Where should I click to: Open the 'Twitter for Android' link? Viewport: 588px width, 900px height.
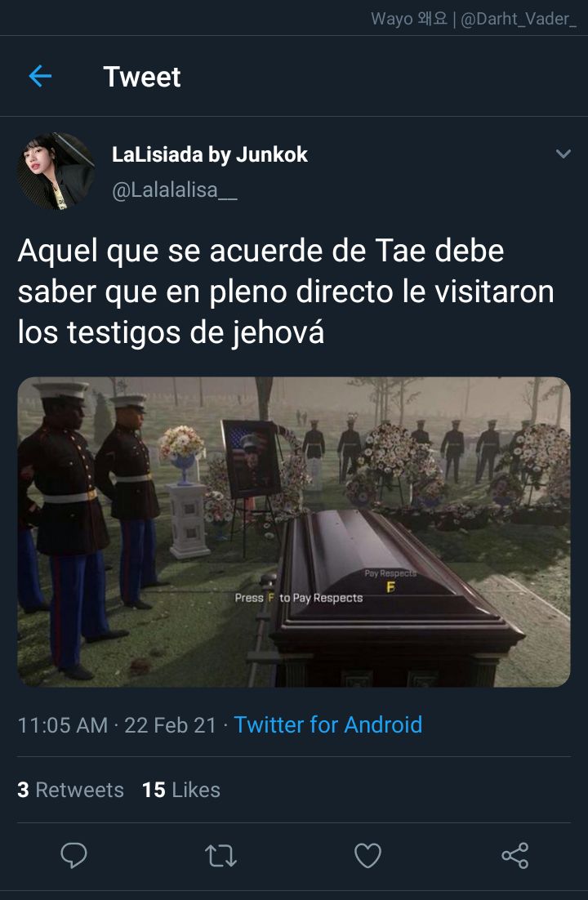point(327,724)
